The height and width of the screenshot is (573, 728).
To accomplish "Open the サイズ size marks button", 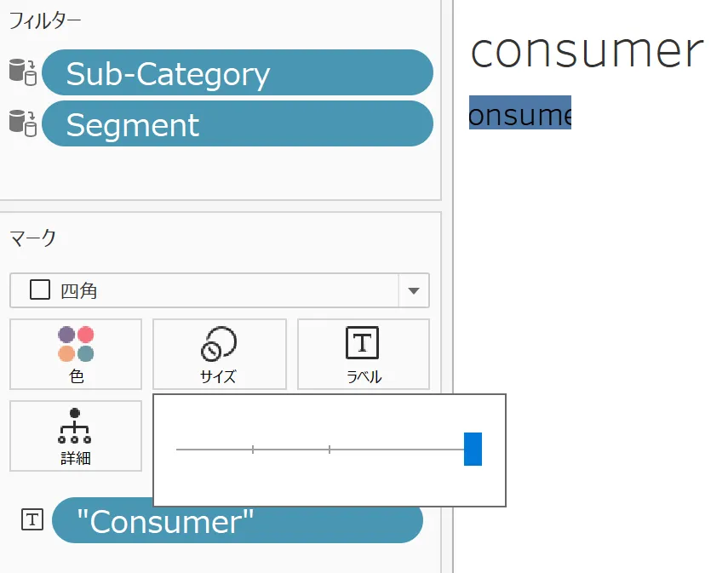I will pyautogui.click(x=219, y=353).
